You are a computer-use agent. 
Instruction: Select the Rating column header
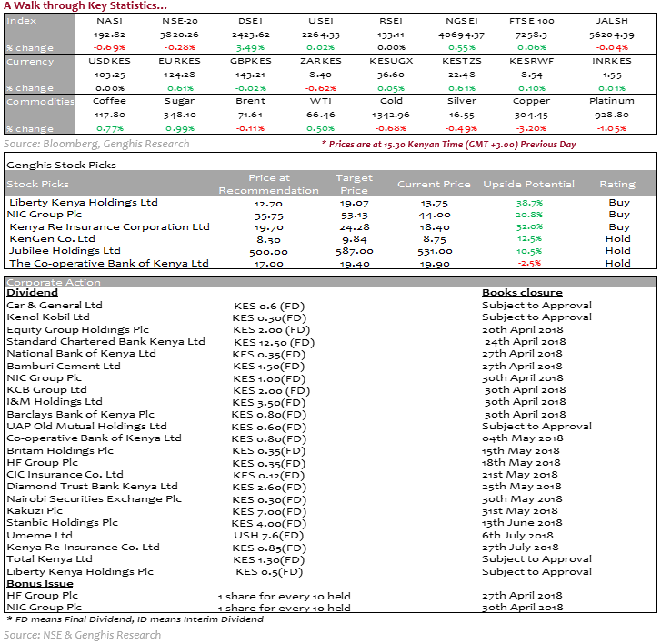617,185
